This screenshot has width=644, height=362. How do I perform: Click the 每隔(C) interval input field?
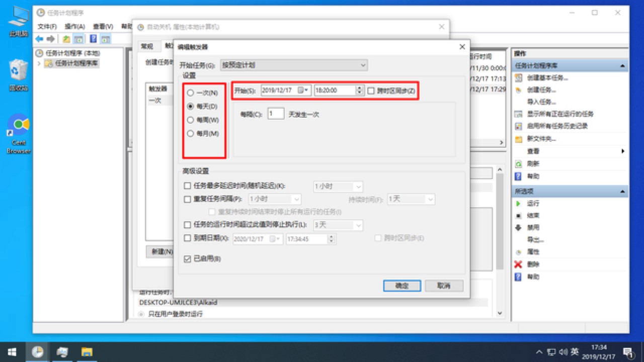[275, 114]
